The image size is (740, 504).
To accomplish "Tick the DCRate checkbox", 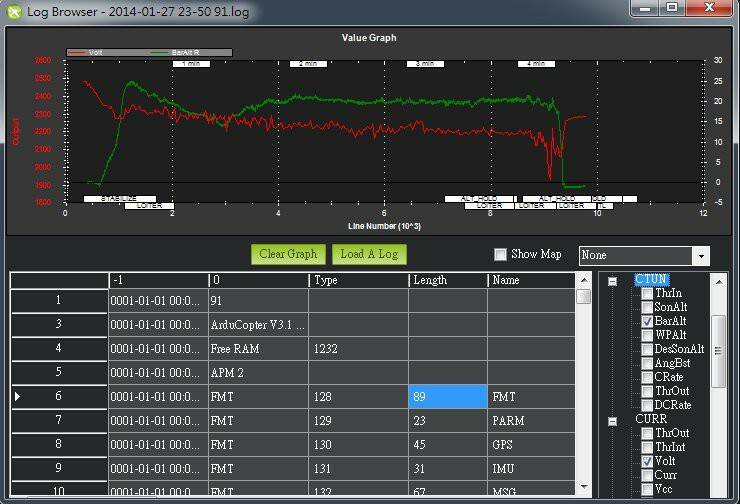I will pyautogui.click(x=647, y=405).
